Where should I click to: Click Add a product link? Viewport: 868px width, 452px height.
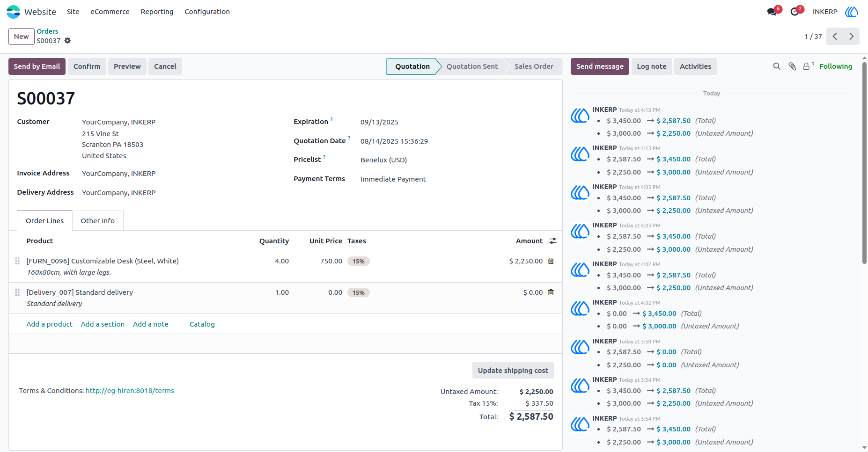pos(50,324)
